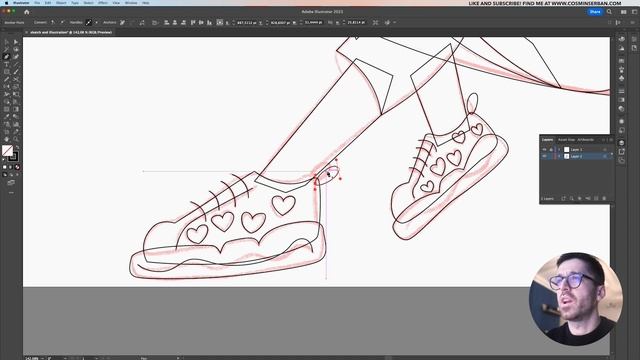
Task: Create new layer in Layers panel
Action: 596,198
